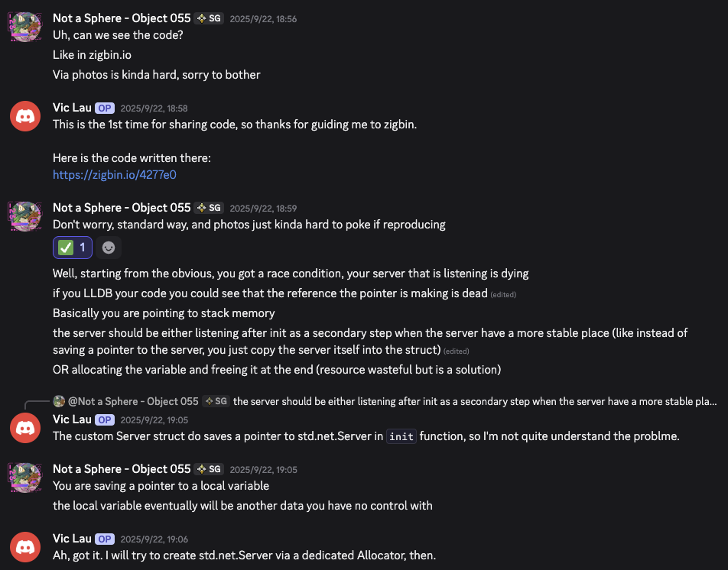This screenshot has width=728, height=570.
Task: Click the "Not a Sphere - Object 055" username at 18:59
Action: click(122, 207)
